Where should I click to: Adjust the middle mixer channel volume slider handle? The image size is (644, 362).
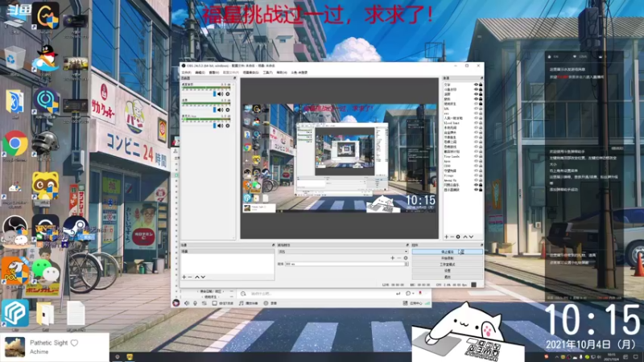pyautogui.click(x=214, y=110)
